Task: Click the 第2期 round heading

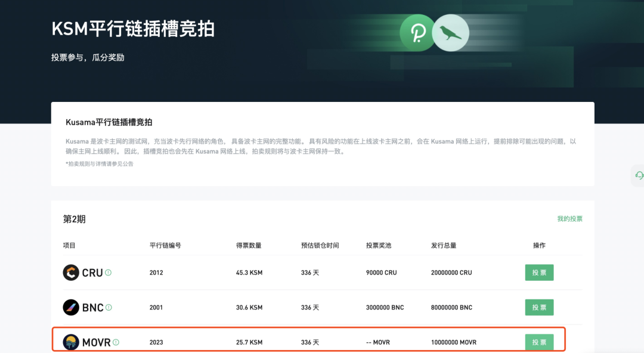Action: (x=75, y=219)
